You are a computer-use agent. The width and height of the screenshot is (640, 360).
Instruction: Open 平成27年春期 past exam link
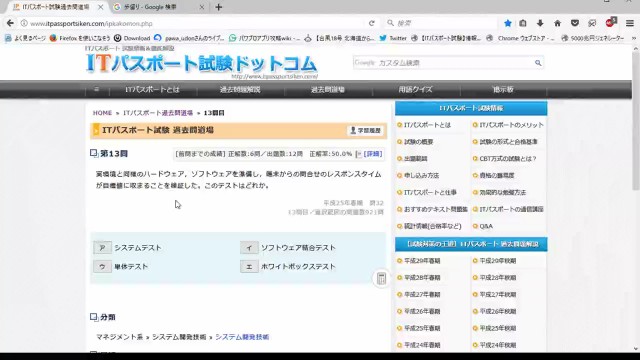coord(422,294)
